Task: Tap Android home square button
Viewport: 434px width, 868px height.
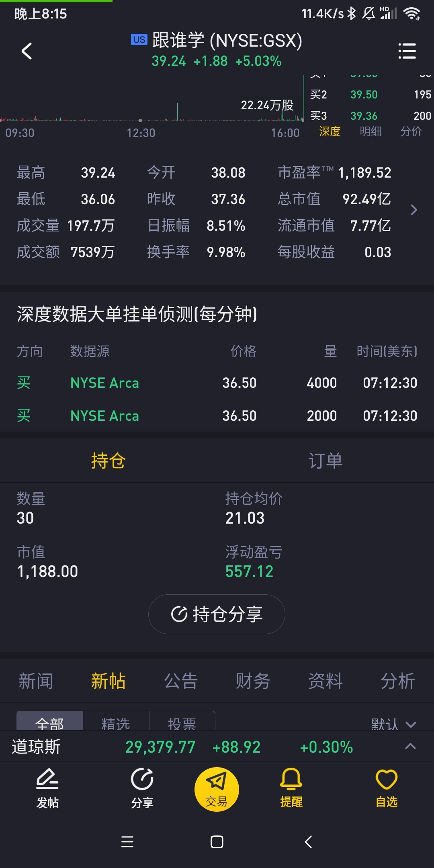Action: 217,842
